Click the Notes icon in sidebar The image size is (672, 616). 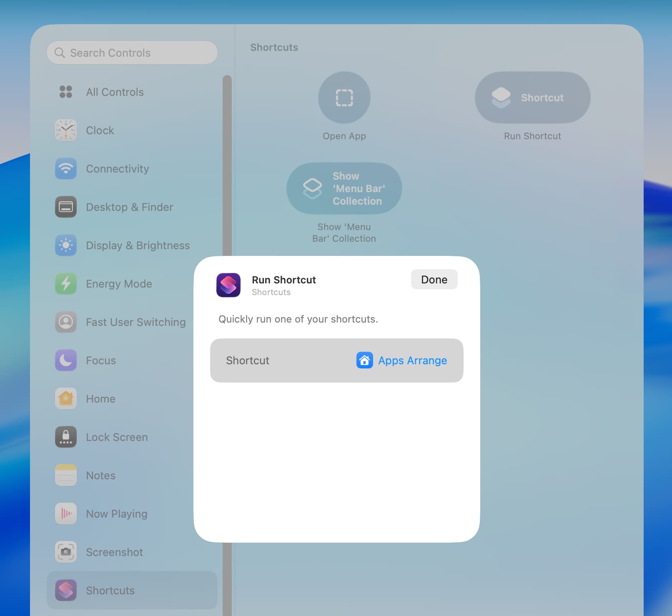(66, 475)
